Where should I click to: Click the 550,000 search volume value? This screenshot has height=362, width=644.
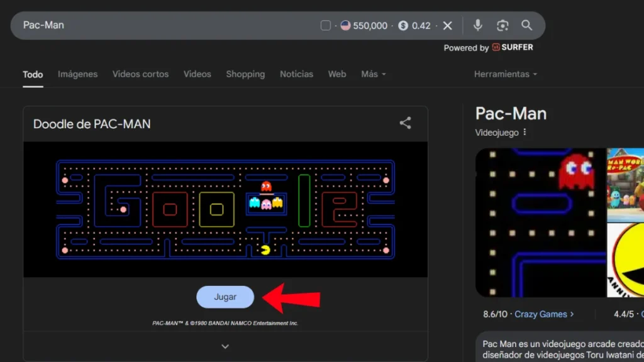pyautogui.click(x=370, y=26)
